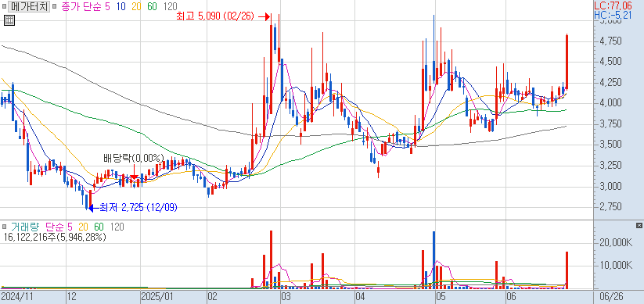The width and height of the screenshot is (644, 304).
Task: Click the latest red volume bar at chart end
Action: (x=567, y=270)
